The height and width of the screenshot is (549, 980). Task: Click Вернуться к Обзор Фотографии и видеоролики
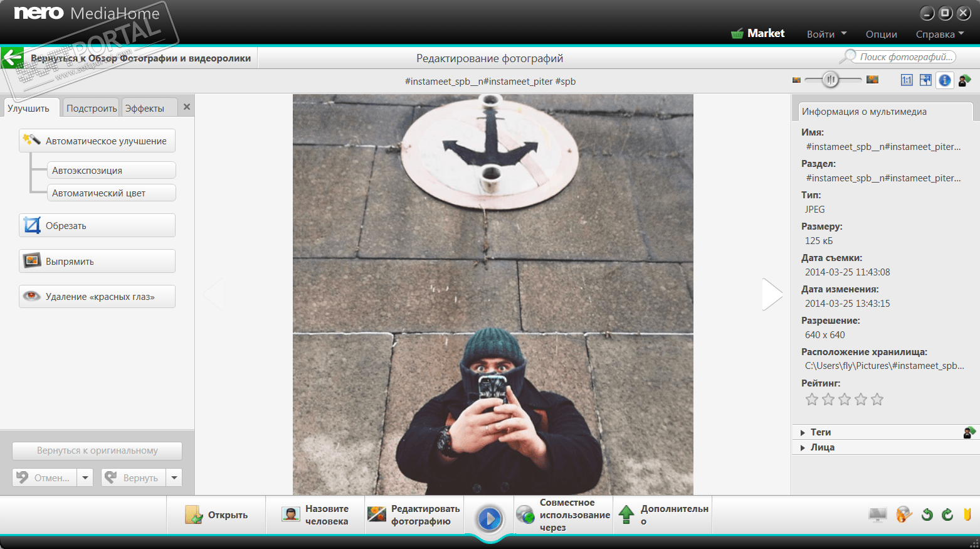(140, 58)
